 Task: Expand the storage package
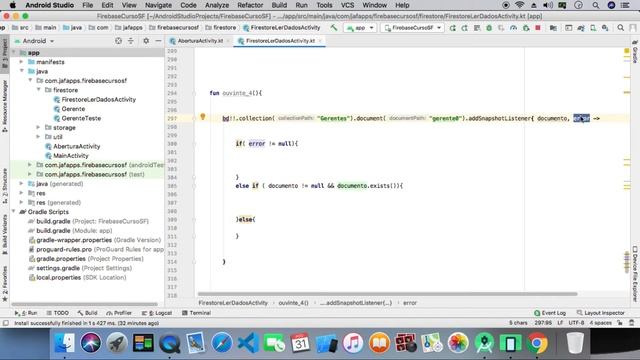coord(39,127)
